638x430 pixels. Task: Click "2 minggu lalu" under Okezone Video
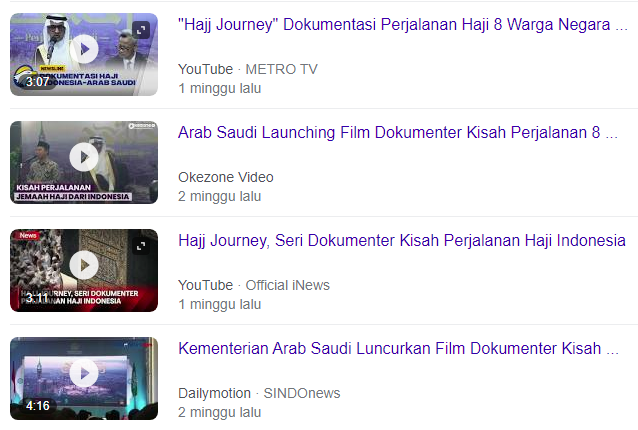pyautogui.click(x=220, y=196)
